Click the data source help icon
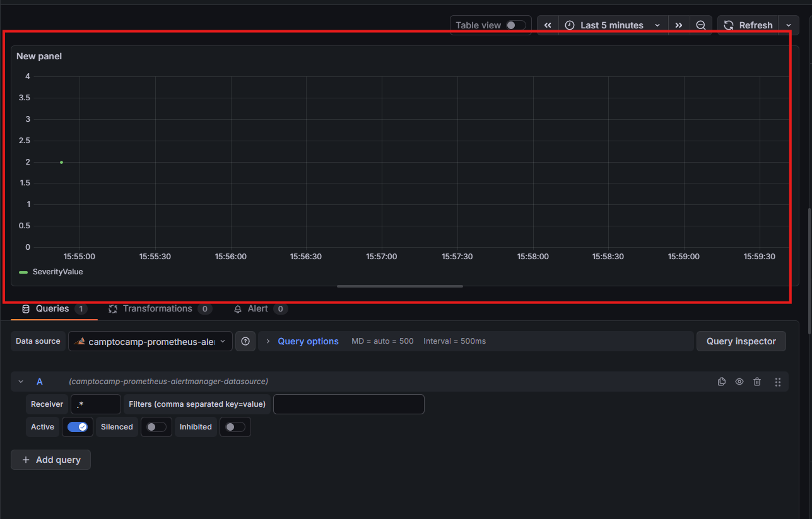This screenshot has width=812, height=519. [x=245, y=341]
